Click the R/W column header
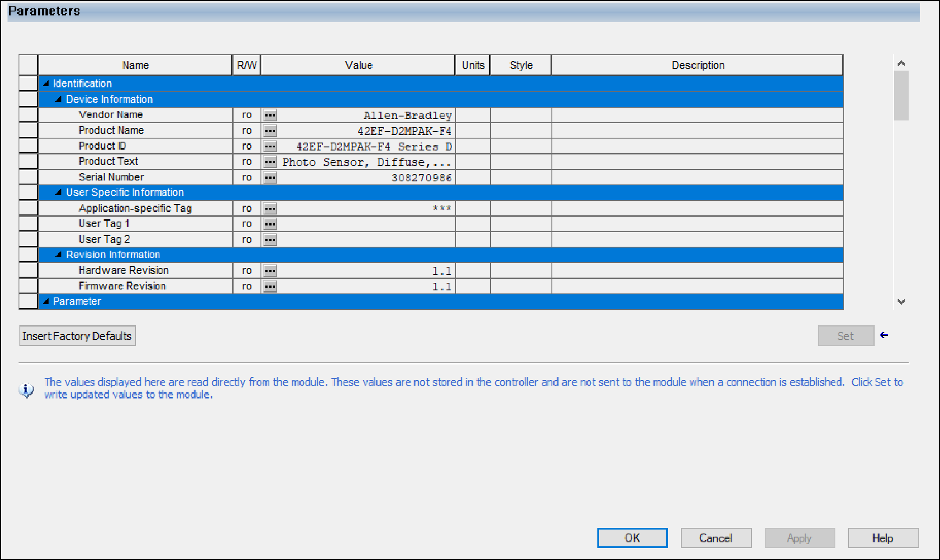 coord(247,65)
